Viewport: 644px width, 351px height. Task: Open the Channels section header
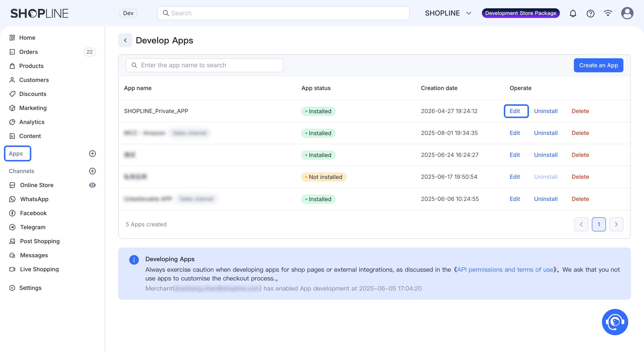[21, 171]
